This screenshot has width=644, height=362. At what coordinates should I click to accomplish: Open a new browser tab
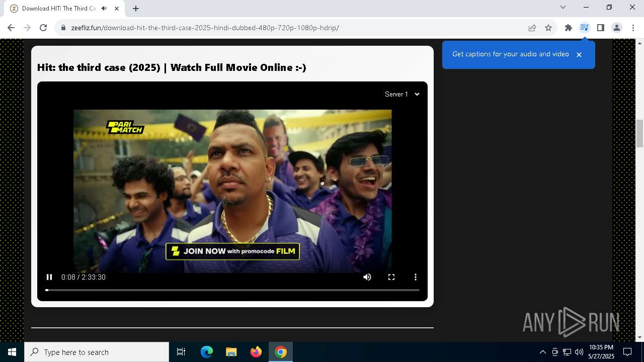pos(136,9)
